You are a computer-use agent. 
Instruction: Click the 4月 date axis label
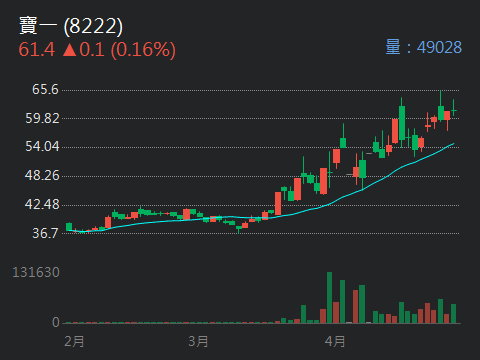335,342
